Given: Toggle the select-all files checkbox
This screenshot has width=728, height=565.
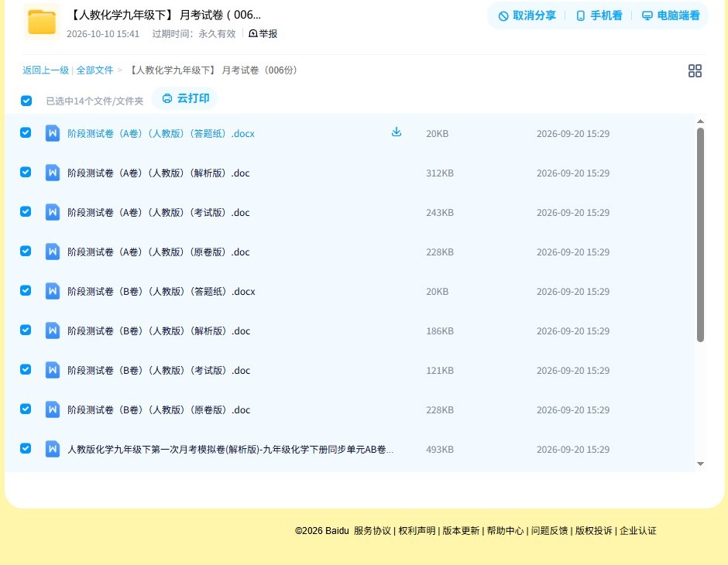Looking at the screenshot, I should 26,101.
